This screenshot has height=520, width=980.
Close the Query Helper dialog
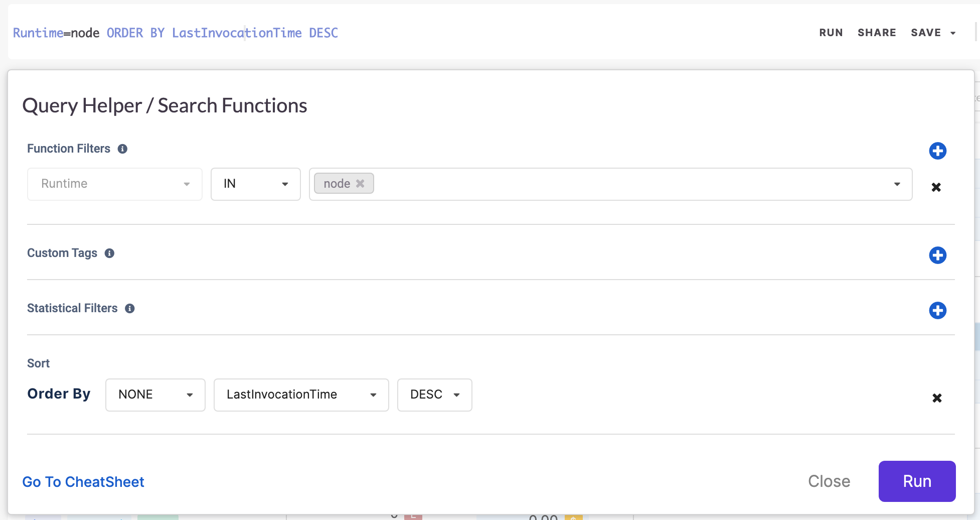coord(829,481)
